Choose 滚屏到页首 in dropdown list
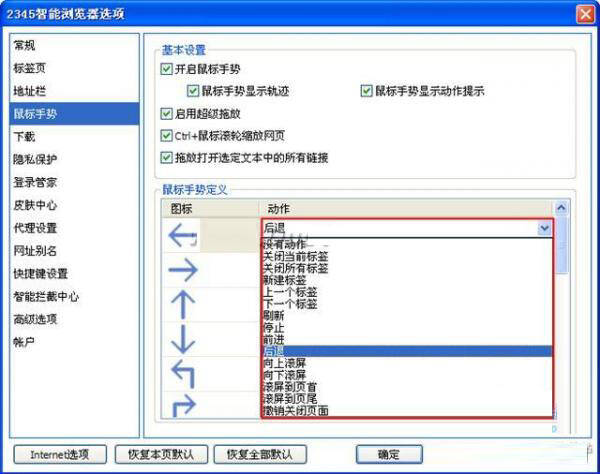The width and height of the screenshot is (600, 474). click(x=407, y=387)
